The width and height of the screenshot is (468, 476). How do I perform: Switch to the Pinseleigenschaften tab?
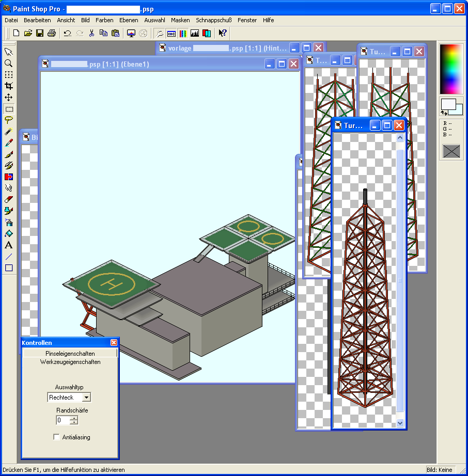point(70,354)
